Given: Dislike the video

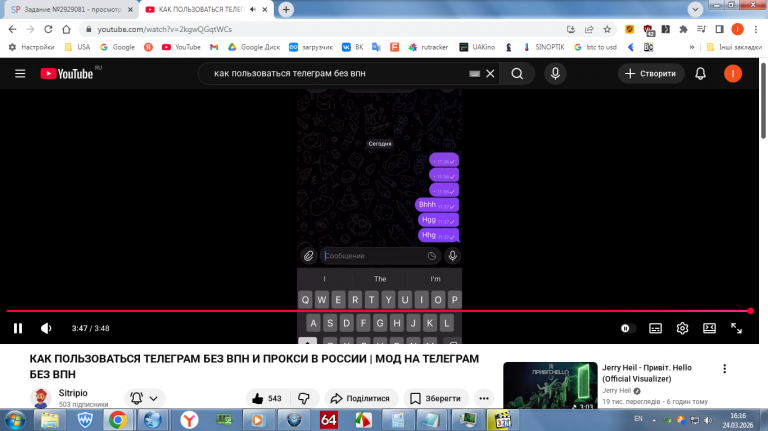Looking at the screenshot, I should click(304, 398).
